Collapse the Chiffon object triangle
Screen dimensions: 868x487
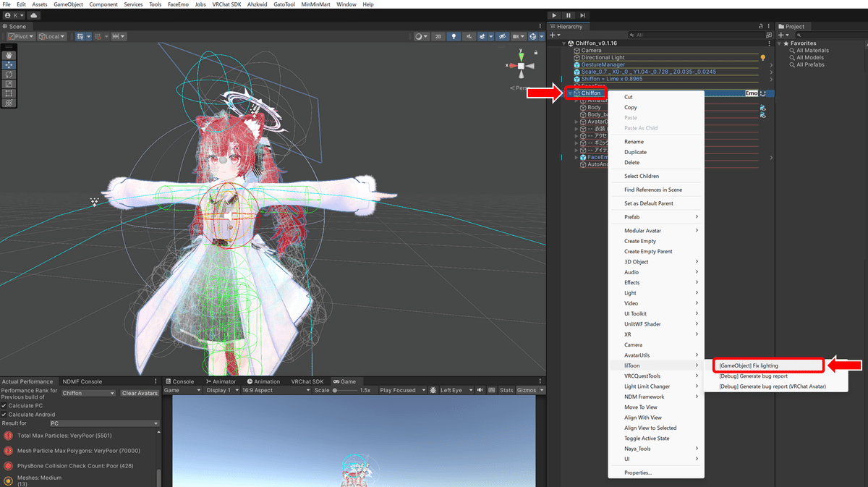(x=570, y=93)
